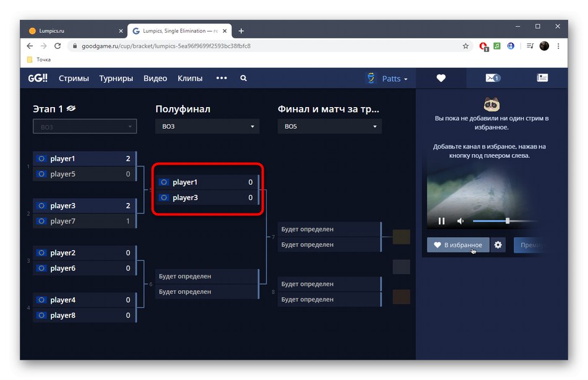Adjust the player volume slider
The width and height of the screenshot is (588, 380).
(x=505, y=221)
